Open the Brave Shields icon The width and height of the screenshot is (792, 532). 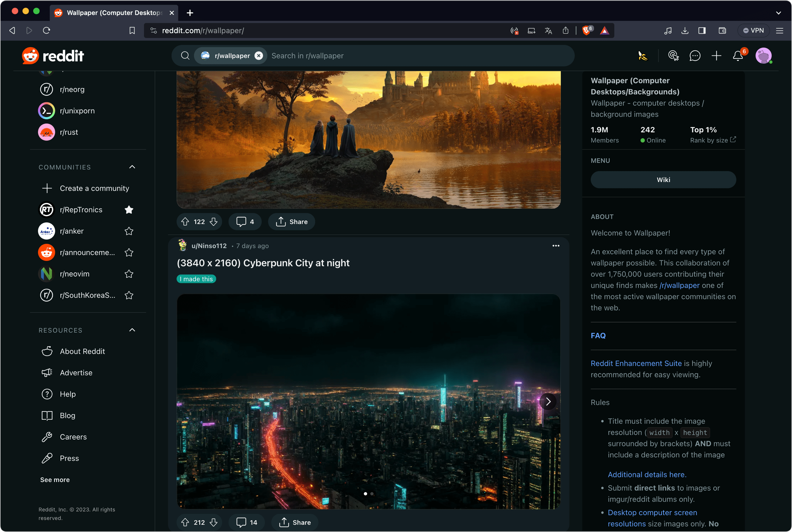(x=586, y=31)
